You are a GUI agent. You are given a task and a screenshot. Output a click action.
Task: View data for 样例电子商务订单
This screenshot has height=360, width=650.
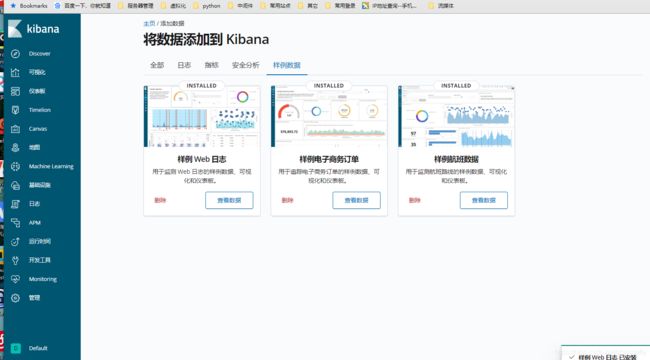357,200
